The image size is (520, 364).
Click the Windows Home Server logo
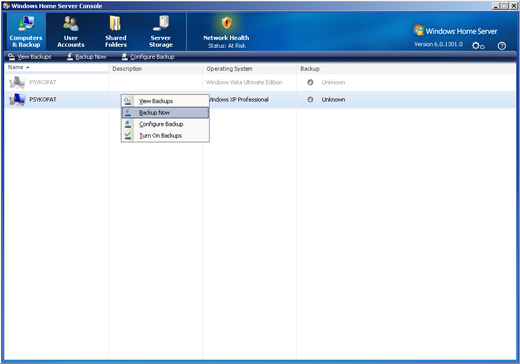pos(455,31)
